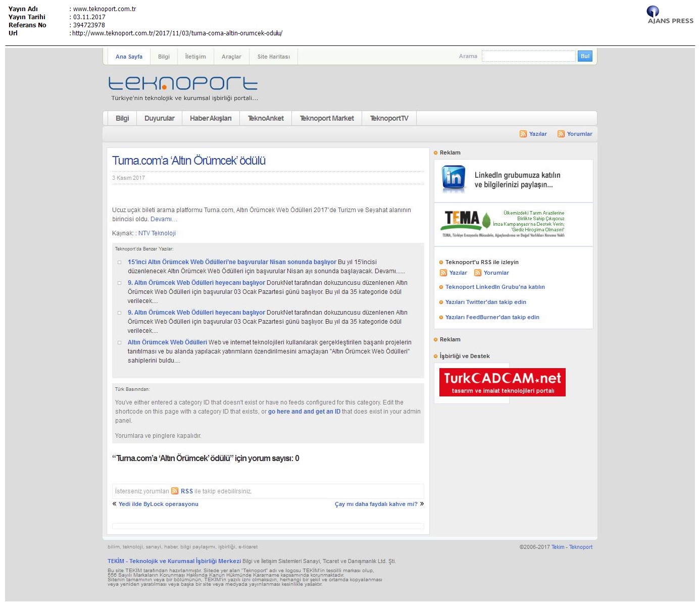
Task: Open the TurkCADCAM.net banner
Action: click(502, 382)
